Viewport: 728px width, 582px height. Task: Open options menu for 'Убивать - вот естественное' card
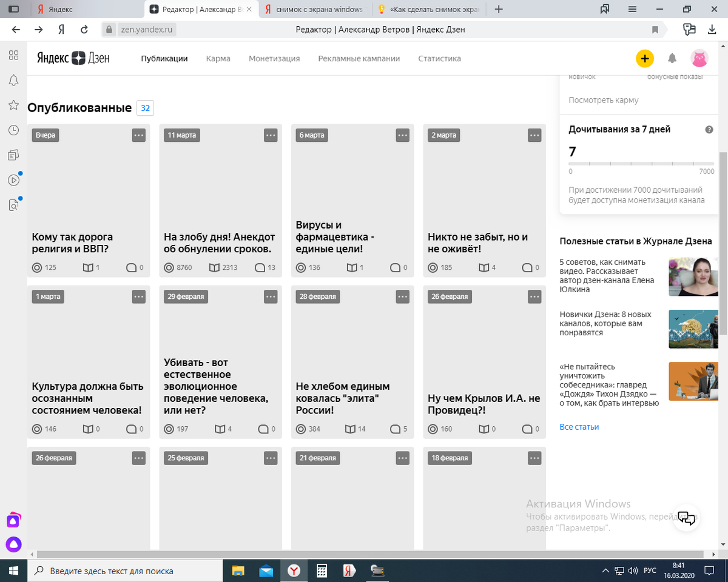click(271, 296)
